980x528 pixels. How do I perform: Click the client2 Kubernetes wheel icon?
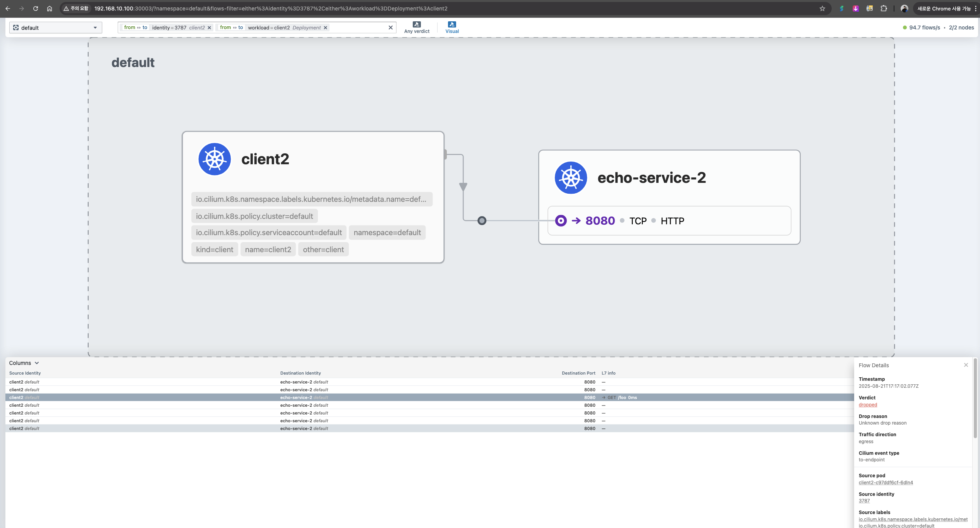pyautogui.click(x=215, y=159)
